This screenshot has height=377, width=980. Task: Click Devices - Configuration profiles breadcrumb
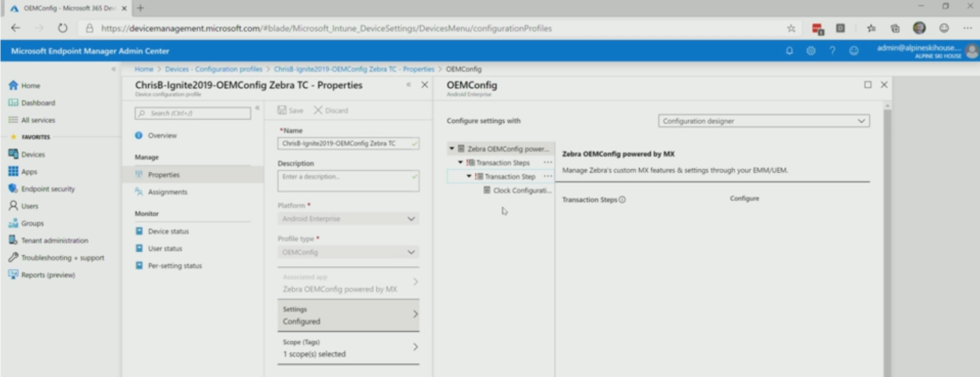pos(213,69)
